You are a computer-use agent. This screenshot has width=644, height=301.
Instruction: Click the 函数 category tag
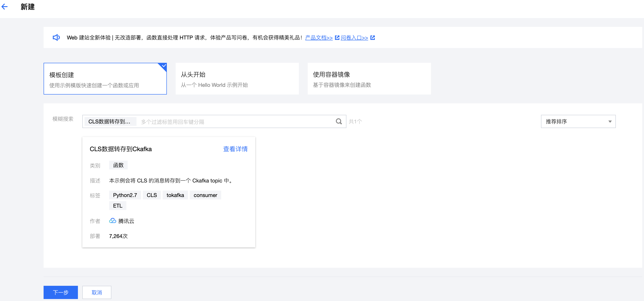(118, 165)
